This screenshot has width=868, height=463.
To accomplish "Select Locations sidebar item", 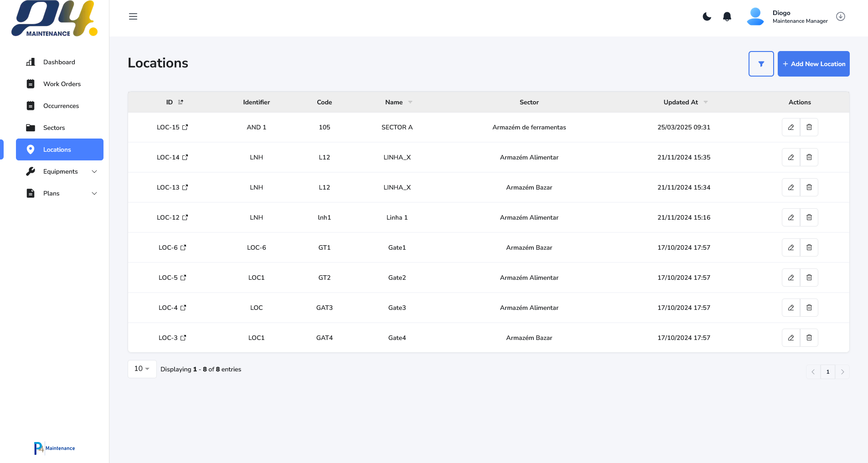I will (x=60, y=149).
